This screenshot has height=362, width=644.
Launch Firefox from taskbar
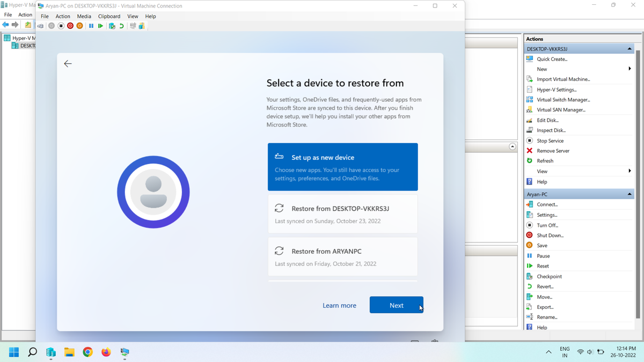(x=106, y=352)
